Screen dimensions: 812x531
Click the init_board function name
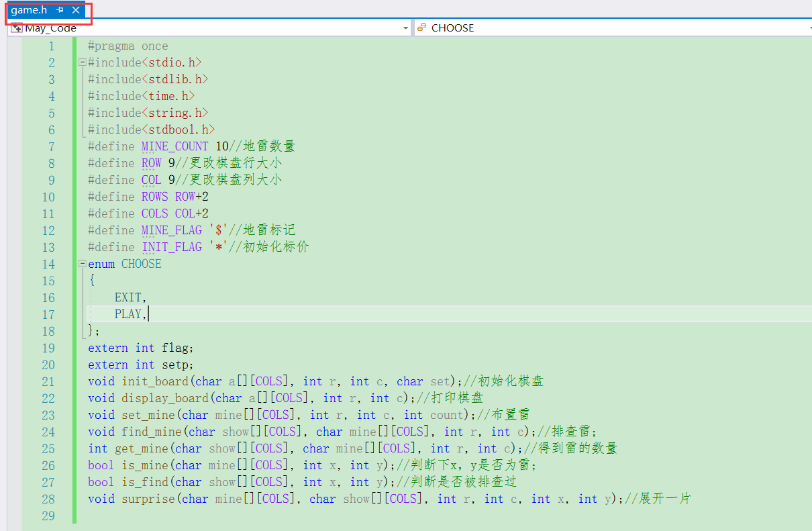click(x=155, y=381)
